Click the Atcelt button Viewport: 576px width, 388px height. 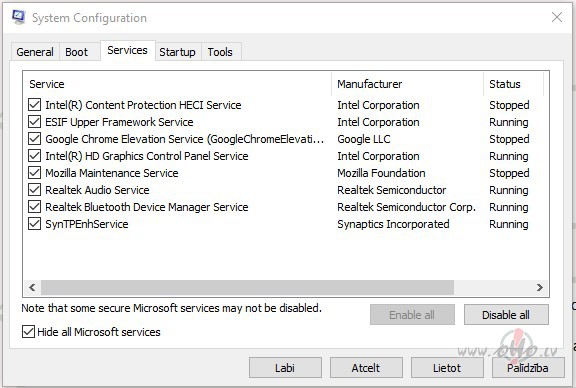pyautogui.click(x=366, y=368)
